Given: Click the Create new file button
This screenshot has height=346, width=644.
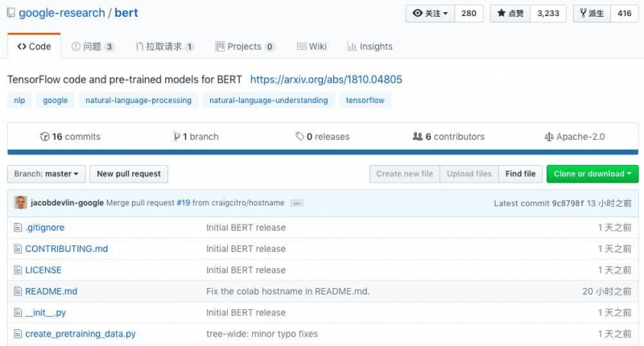Looking at the screenshot, I should coord(405,174).
